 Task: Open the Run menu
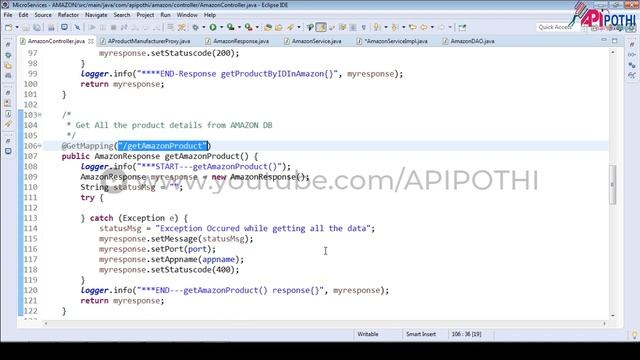tap(165, 15)
